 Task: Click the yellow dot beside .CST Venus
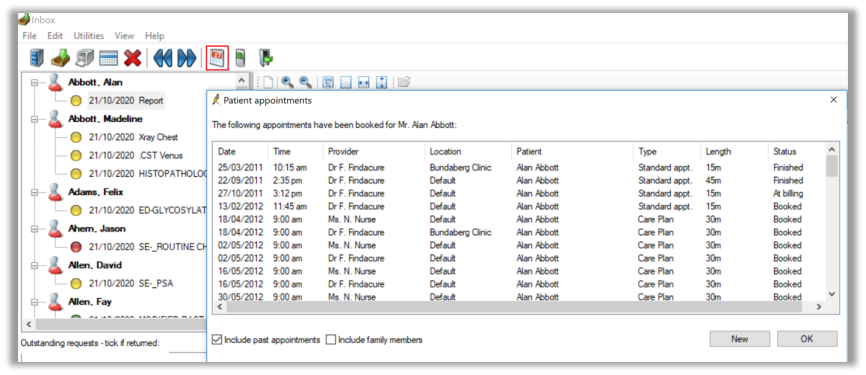pos(76,155)
